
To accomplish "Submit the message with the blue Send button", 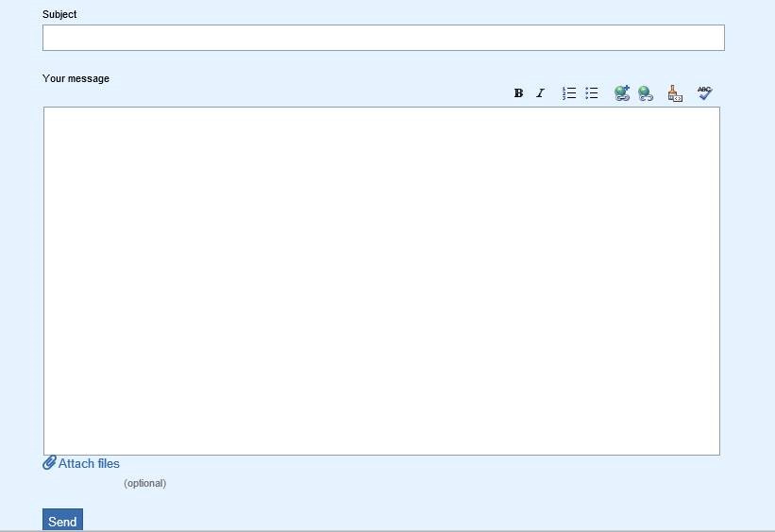I will (62, 521).
